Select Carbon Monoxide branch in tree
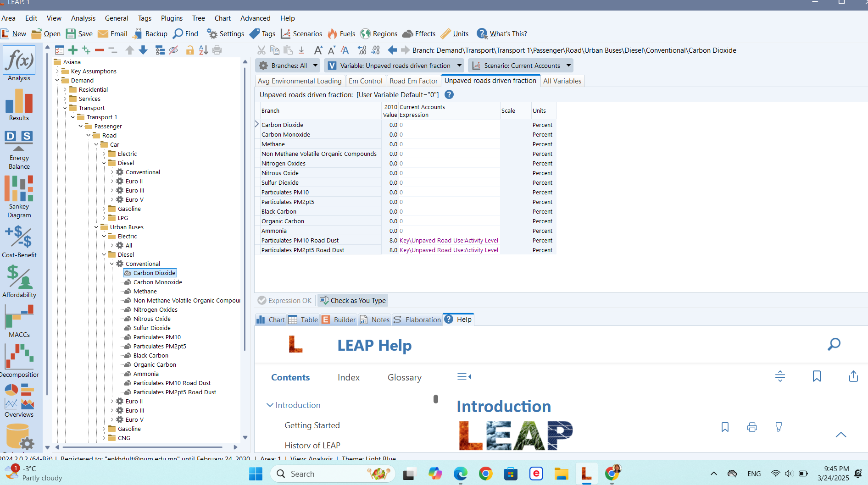Screen dimensions: 868x485 [157, 282]
